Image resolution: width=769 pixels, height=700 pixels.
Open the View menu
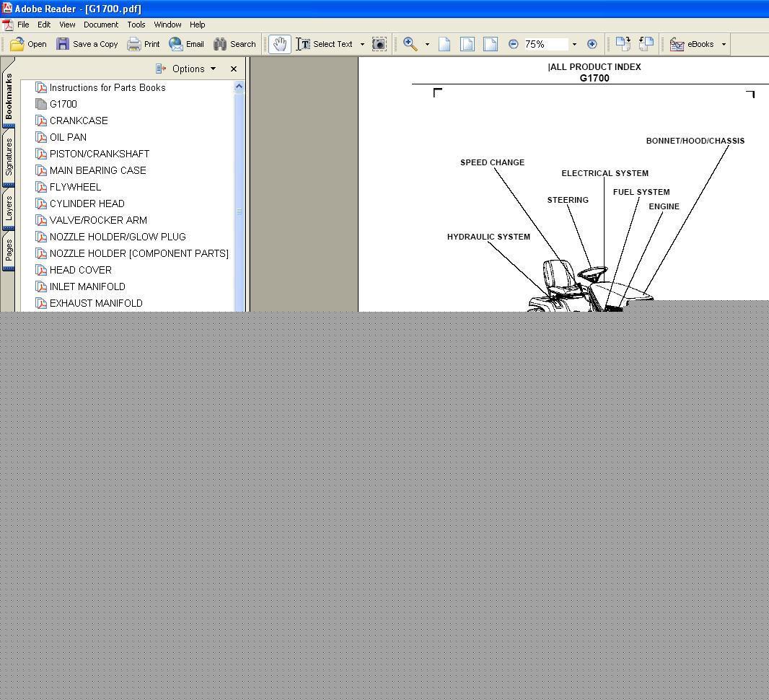pos(67,25)
